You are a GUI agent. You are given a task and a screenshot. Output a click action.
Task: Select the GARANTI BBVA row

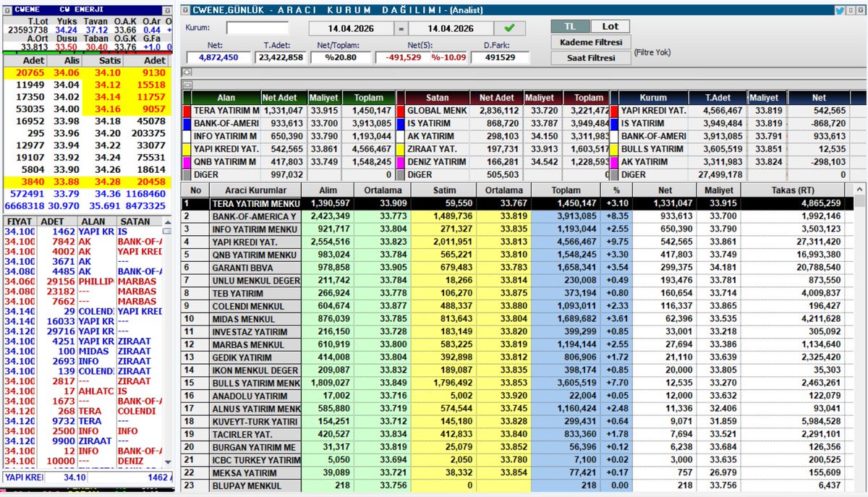[516, 267]
